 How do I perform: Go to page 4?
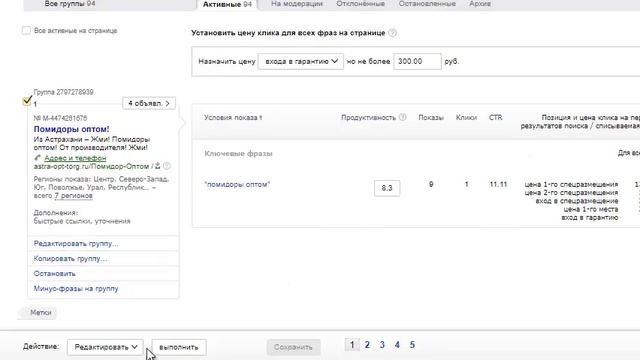pos(397,345)
